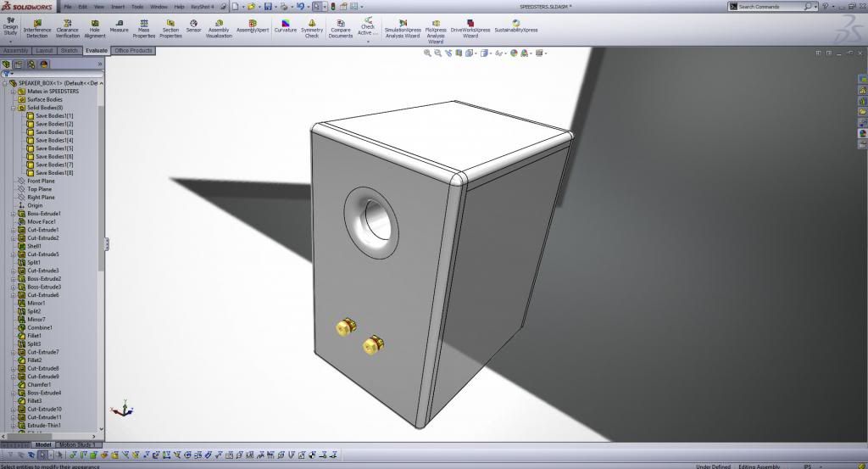Click the Sensor tool
868x469 pixels.
pos(194,26)
